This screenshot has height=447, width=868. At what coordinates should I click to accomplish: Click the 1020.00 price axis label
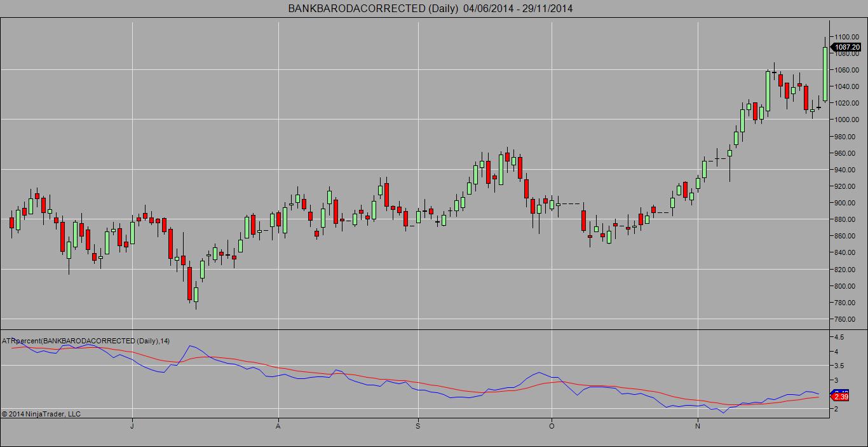848,103
